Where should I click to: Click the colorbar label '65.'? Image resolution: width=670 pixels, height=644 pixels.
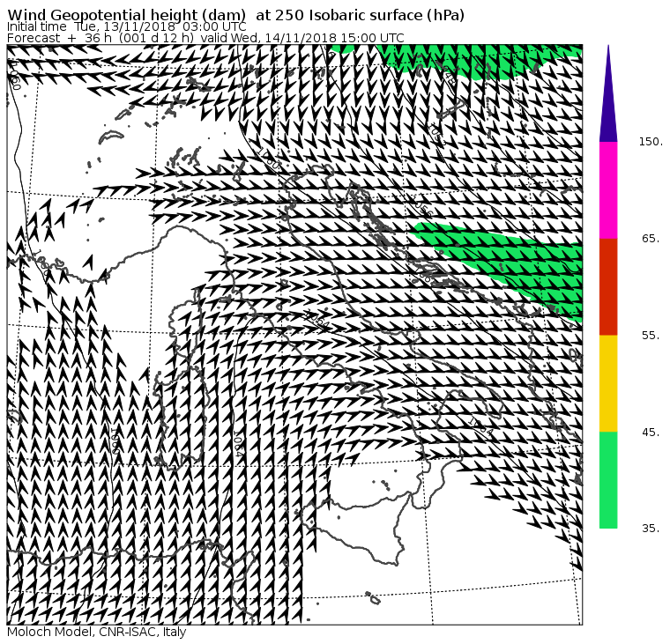651,239
